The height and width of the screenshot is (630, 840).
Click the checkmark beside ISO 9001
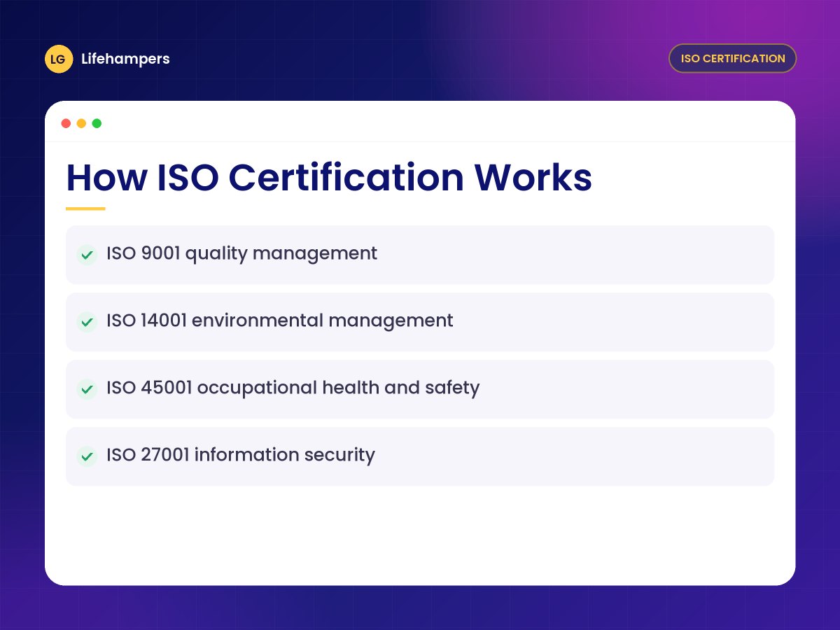point(87,255)
